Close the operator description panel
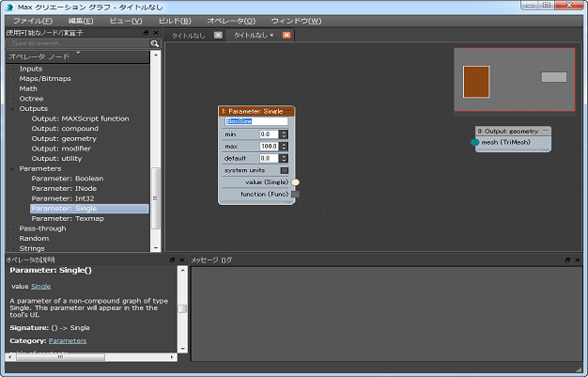 181,259
